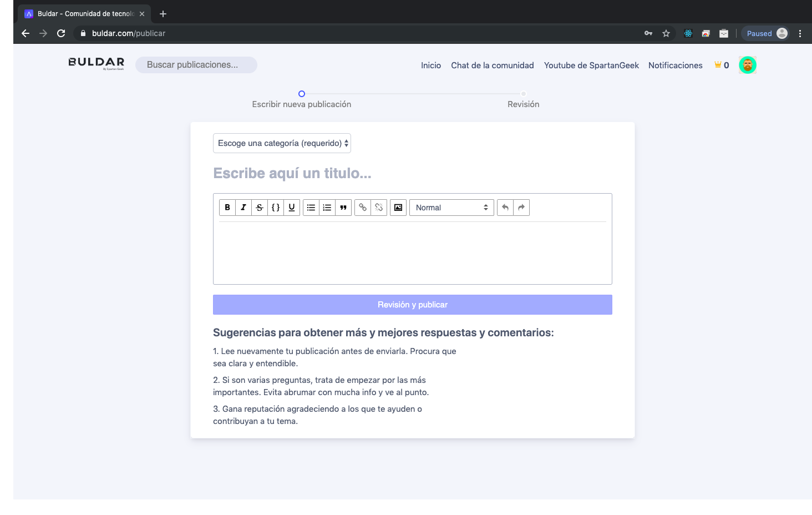Go forward with the browser forward arrow
This screenshot has width=812, height=515.
tap(43, 33)
